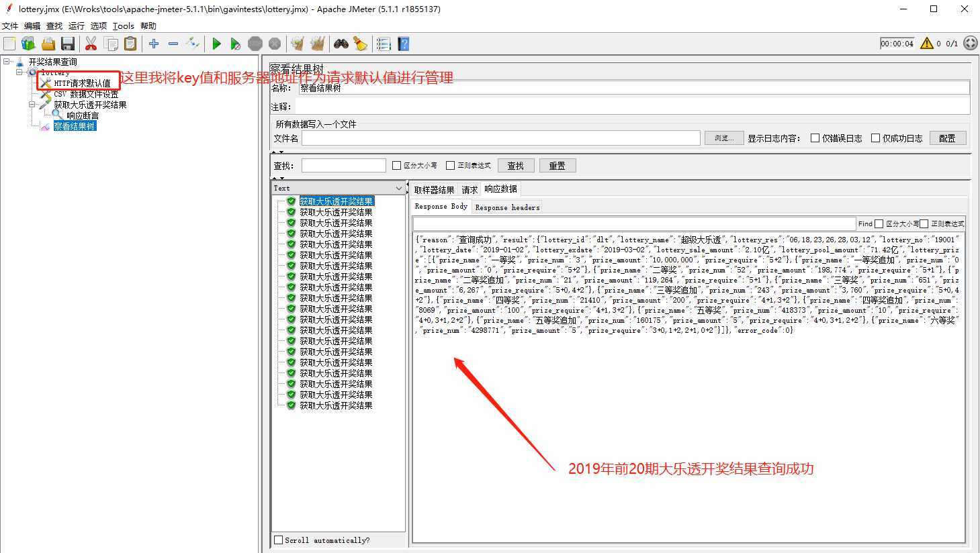Click the Copy icon in toolbar

pos(111,44)
